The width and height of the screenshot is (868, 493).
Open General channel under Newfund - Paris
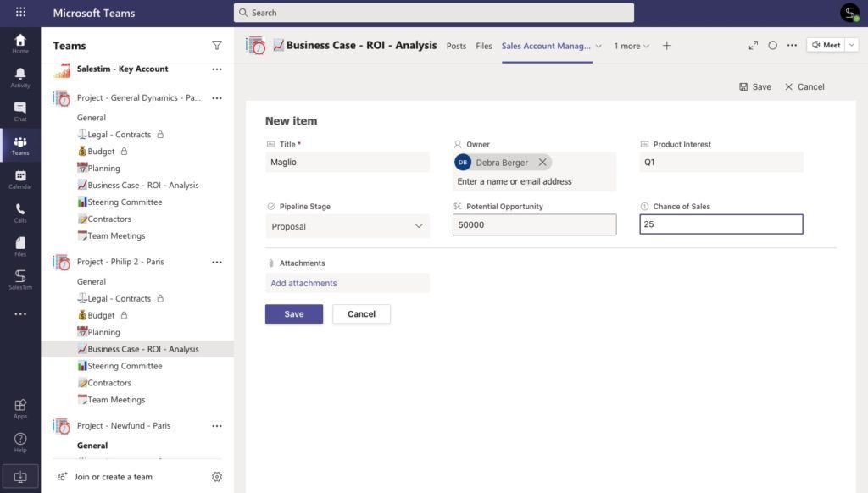(x=92, y=446)
